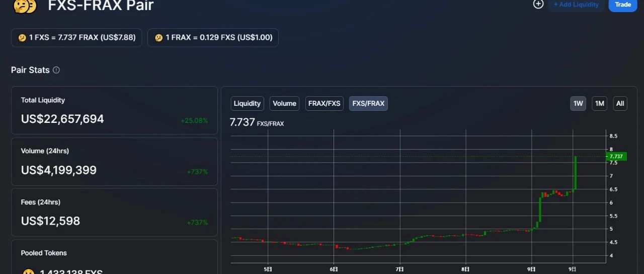This screenshot has width=644, height=274.
Task: Click the Add Liquidity button
Action: [x=576, y=5]
